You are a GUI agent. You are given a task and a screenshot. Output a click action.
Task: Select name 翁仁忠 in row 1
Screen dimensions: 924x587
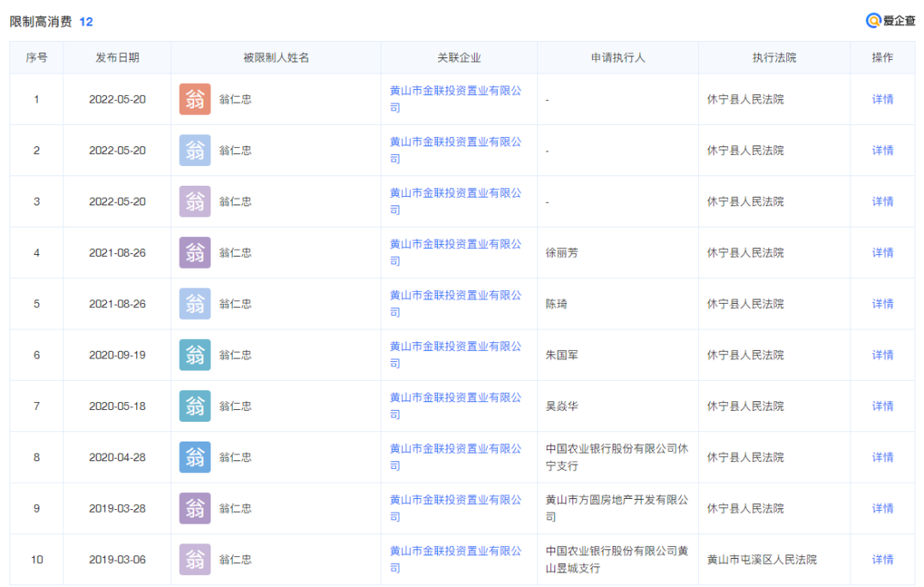click(x=235, y=99)
